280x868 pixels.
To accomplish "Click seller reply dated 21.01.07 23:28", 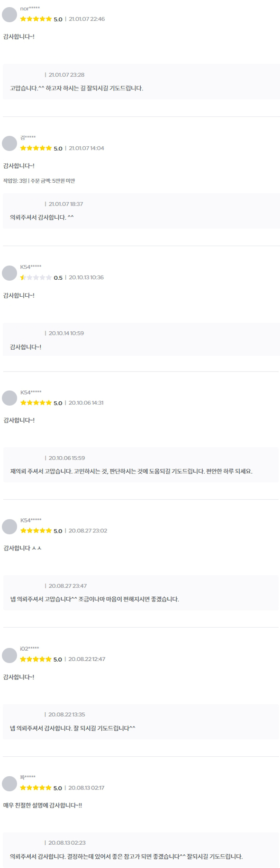I will (x=141, y=81).
